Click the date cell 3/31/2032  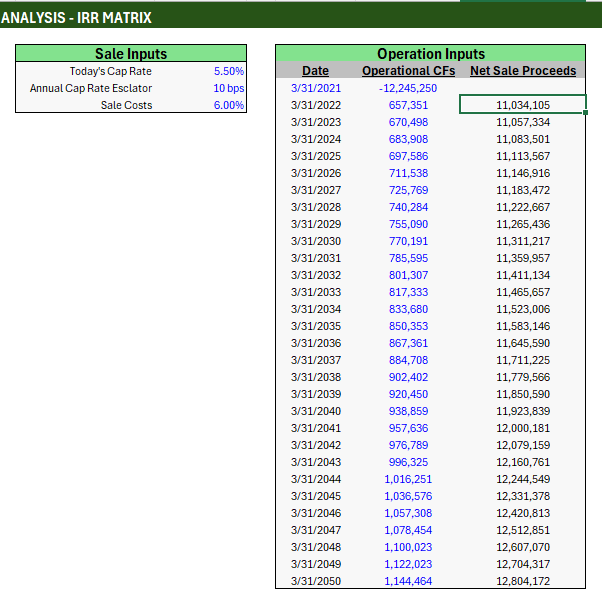pyautogui.click(x=316, y=275)
